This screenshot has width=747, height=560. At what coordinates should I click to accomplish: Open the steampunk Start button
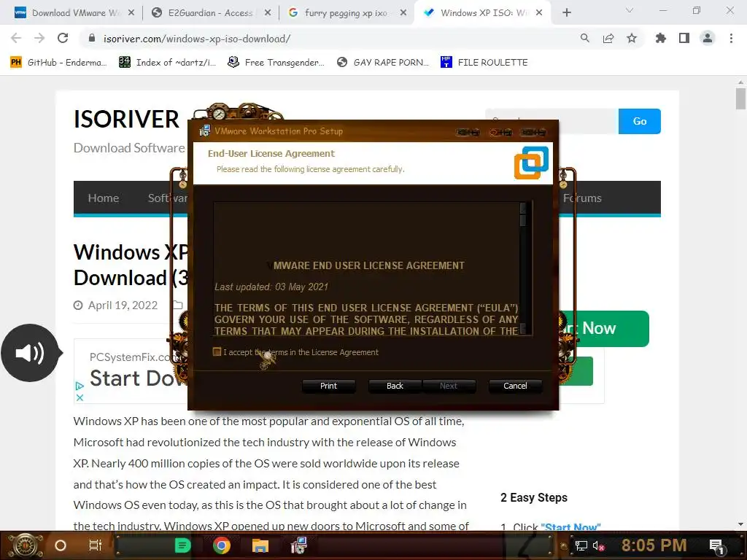click(x=26, y=545)
